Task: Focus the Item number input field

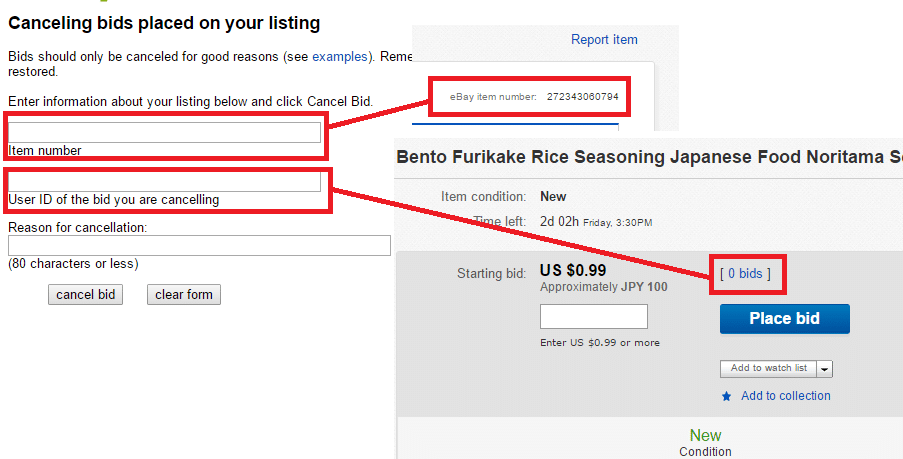Action: [164, 132]
